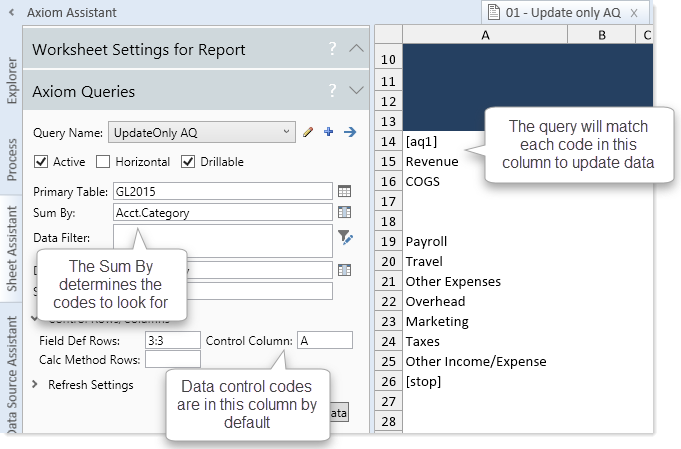The image size is (681, 449).
Task: Open help for Axiom Queries section
Action: pos(331,91)
